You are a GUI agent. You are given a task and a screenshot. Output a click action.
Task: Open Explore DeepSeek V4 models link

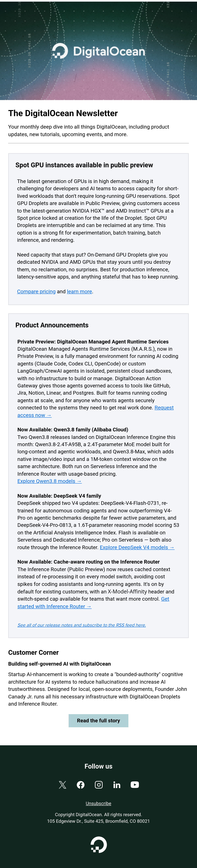(137, 547)
